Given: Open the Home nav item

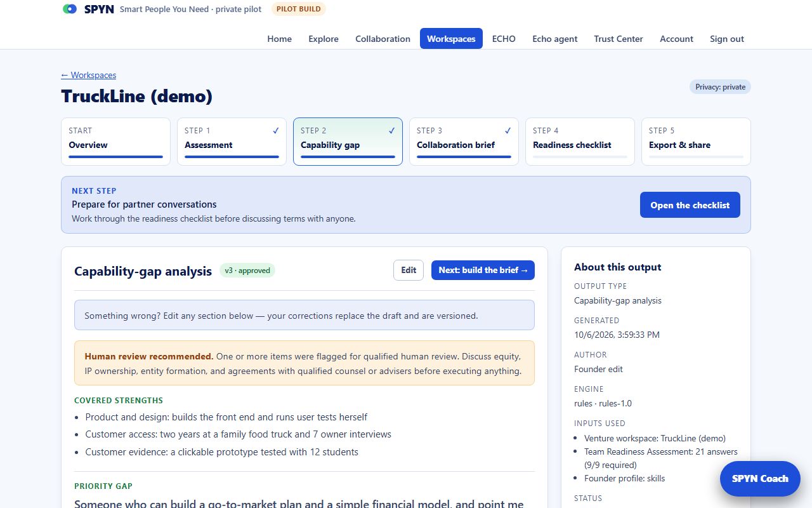Looking at the screenshot, I should [x=279, y=39].
